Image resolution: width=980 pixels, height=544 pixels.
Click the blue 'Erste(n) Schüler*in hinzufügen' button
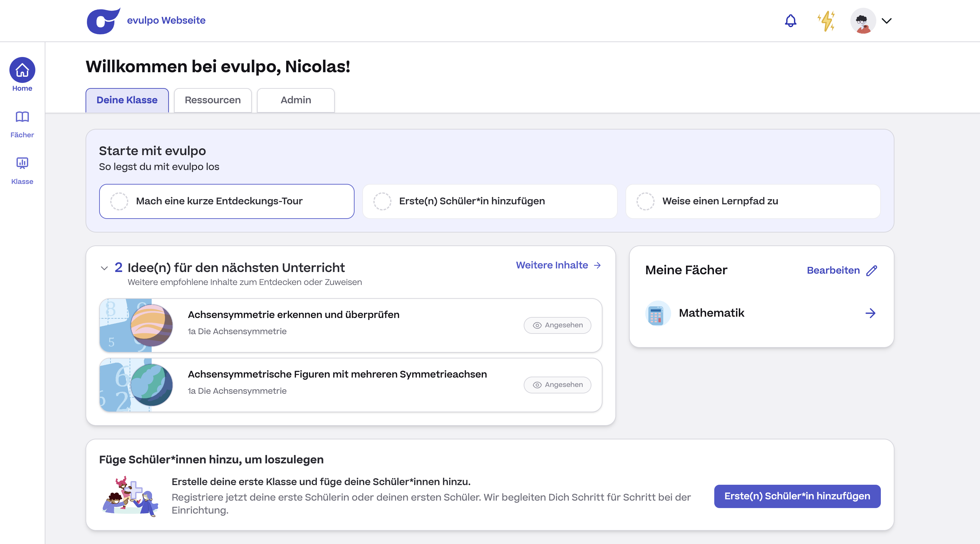point(797,496)
